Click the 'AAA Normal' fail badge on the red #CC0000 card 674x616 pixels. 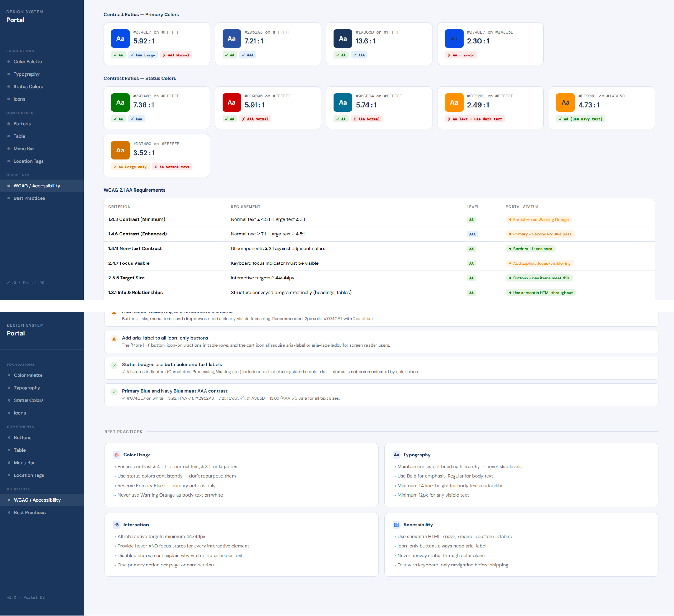point(255,119)
